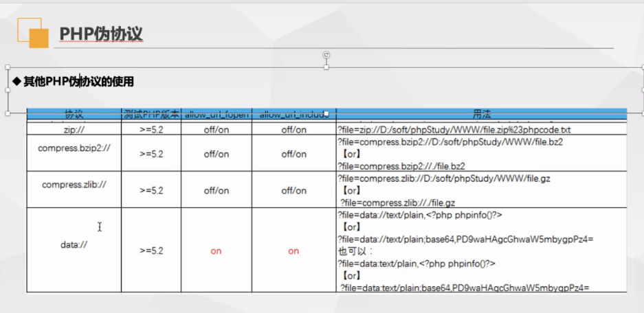
Task: Select the data:// protocol cell
Action: pyautogui.click(x=74, y=250)
